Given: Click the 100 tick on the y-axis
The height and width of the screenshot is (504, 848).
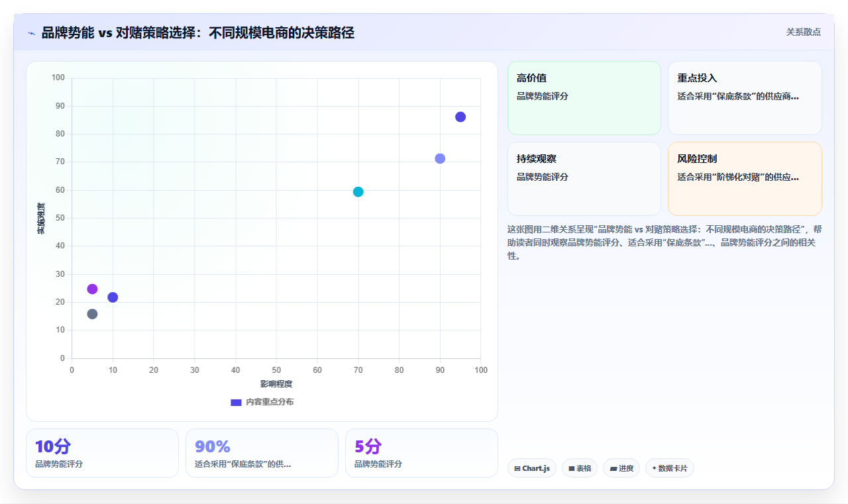Looking at the screenshot, I should (58, 78).
